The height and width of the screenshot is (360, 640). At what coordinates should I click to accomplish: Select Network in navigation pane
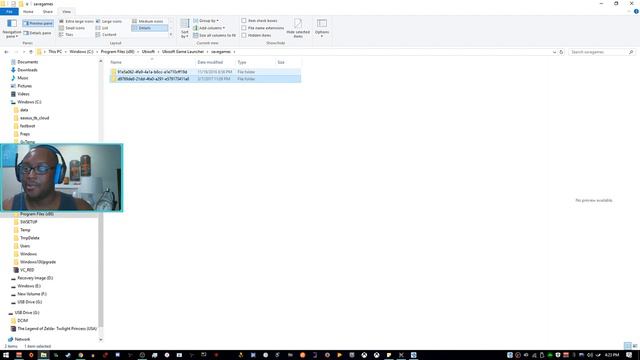coord(22,339)
